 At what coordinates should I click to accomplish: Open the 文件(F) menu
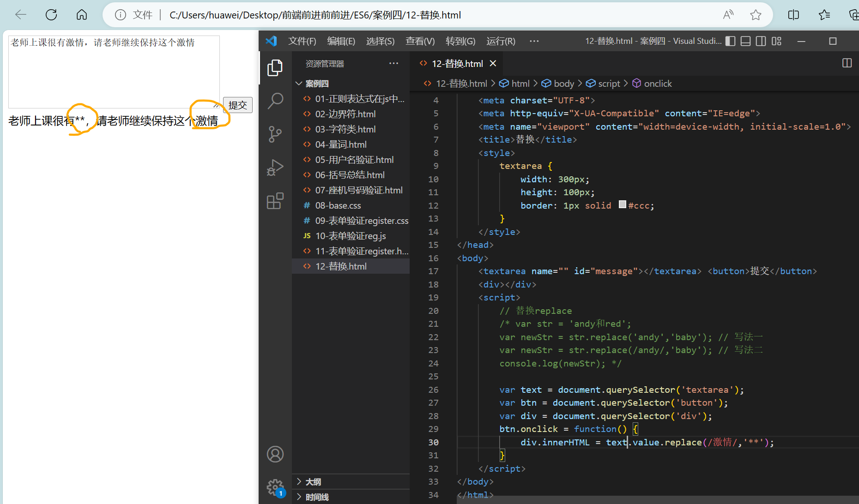302,41
